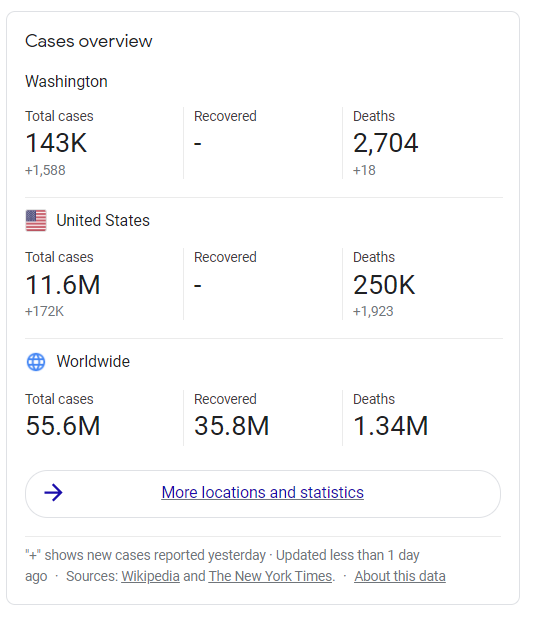Click the arrow icon beside More locations

(x=53, y=493)
